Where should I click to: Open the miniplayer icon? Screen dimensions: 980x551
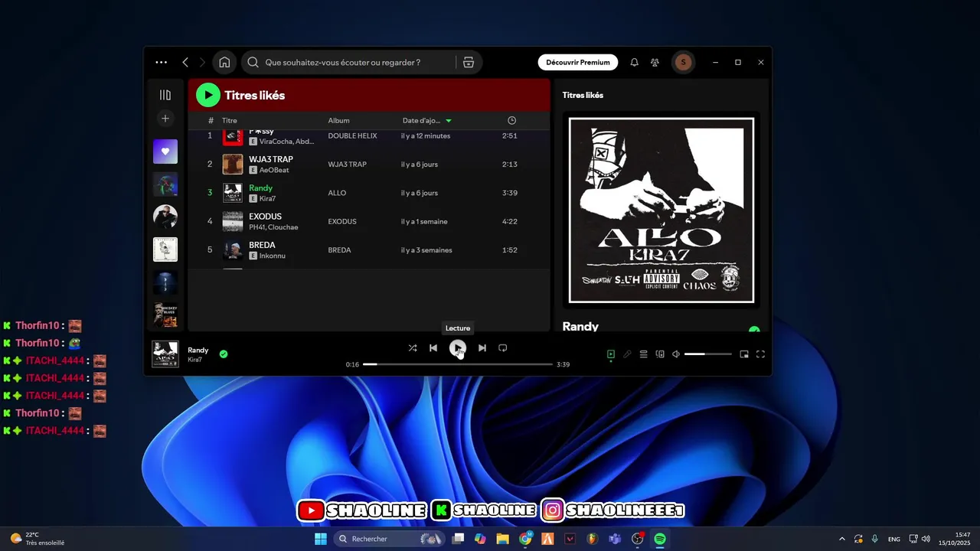click(x=743, y=354)
